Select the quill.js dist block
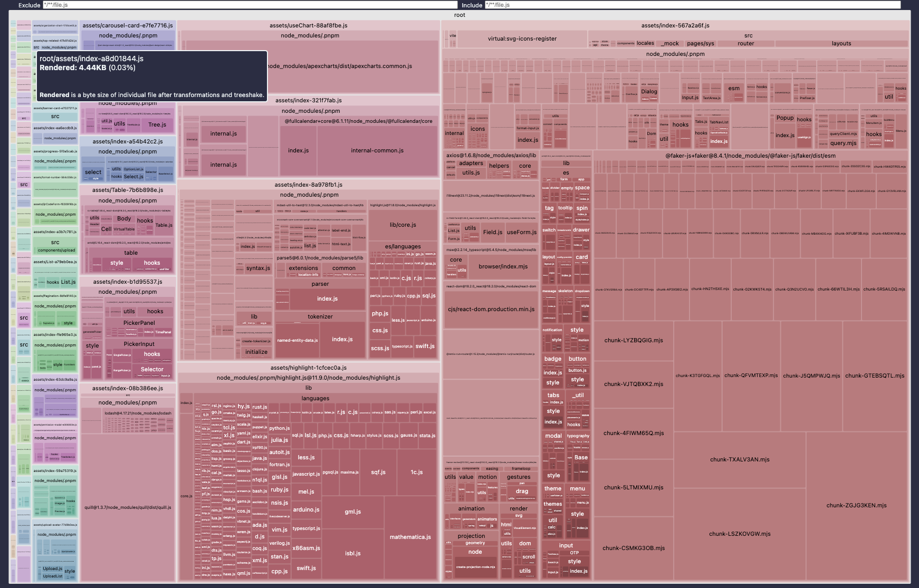 tap(128, 507)
